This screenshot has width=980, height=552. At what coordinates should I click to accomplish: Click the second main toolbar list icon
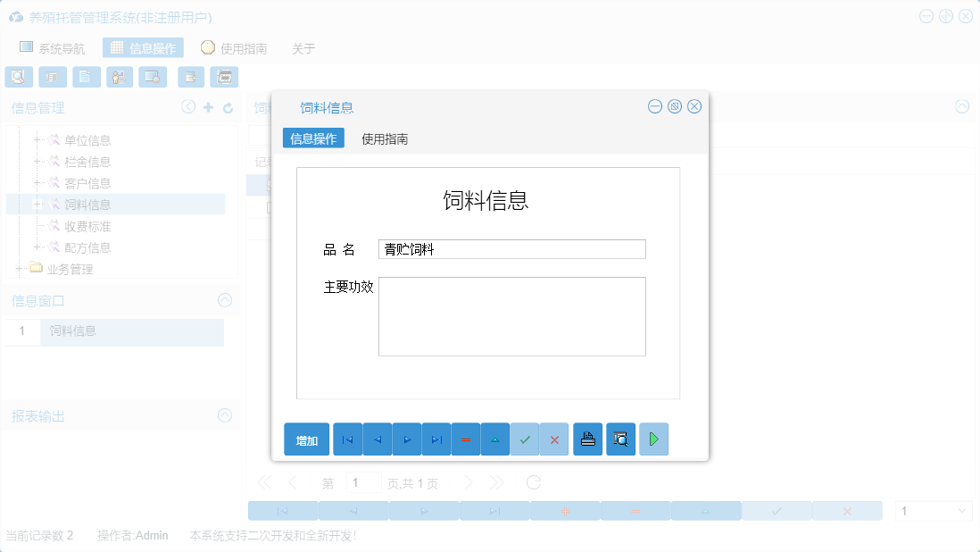pos(53,77)
